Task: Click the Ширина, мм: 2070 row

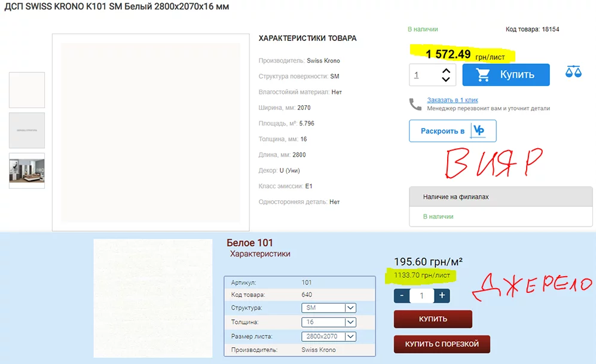Action: pyautogui.click(x=285, y=108)
